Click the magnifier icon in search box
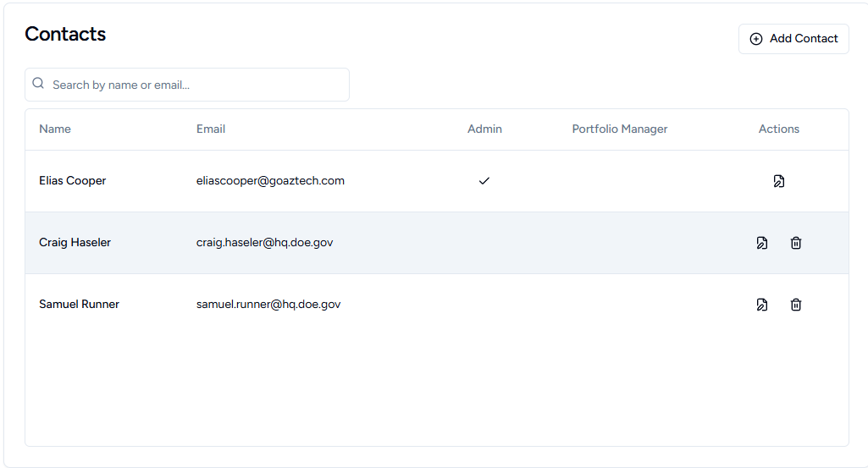The width and height of the screenshot is (868, 473). [x=38, y=84]
